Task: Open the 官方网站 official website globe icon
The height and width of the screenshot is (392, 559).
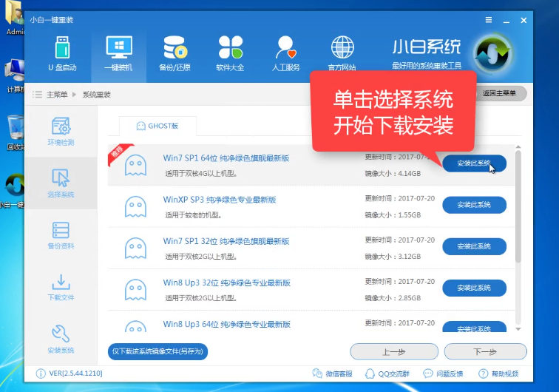Action: pos(341,53)
